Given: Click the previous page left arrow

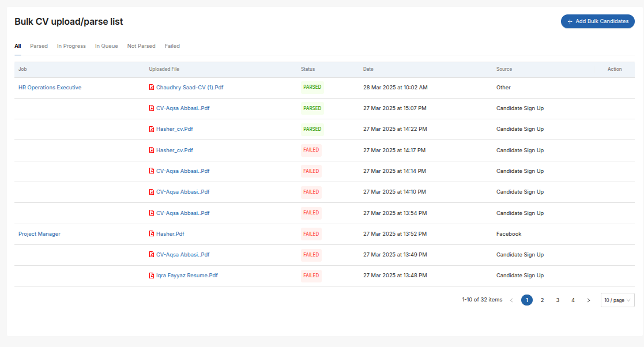Looking at the screenshot, I should (511, 300).
